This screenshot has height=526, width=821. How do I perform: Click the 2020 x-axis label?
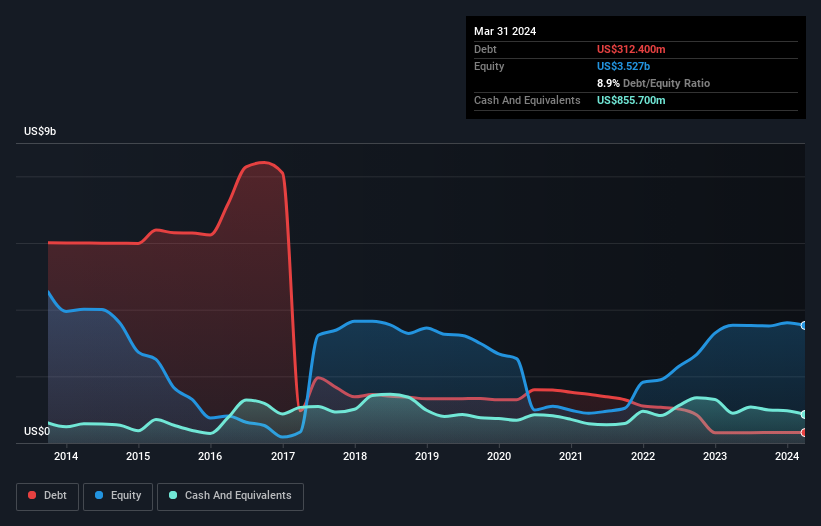(499, 456)
